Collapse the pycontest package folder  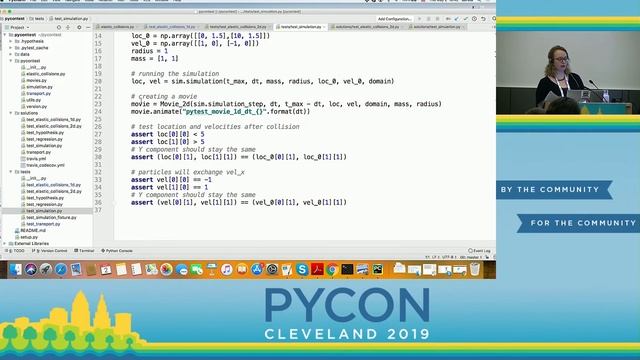click(x=11, y=61)
